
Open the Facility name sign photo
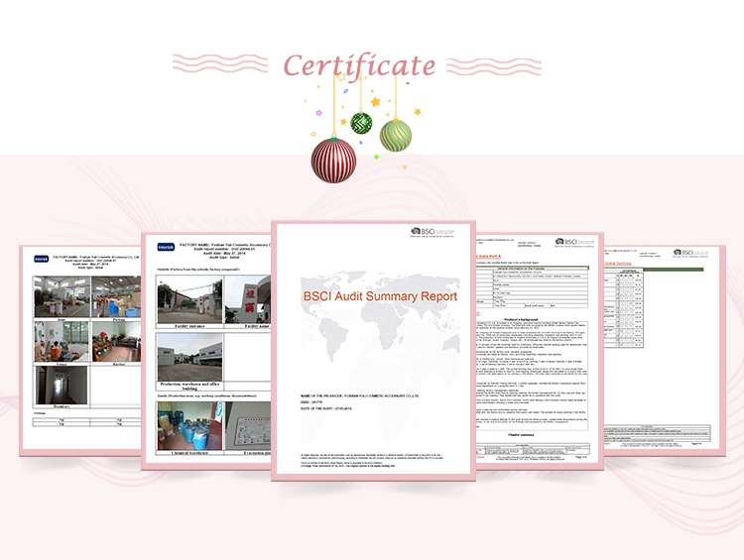point(247,299)
